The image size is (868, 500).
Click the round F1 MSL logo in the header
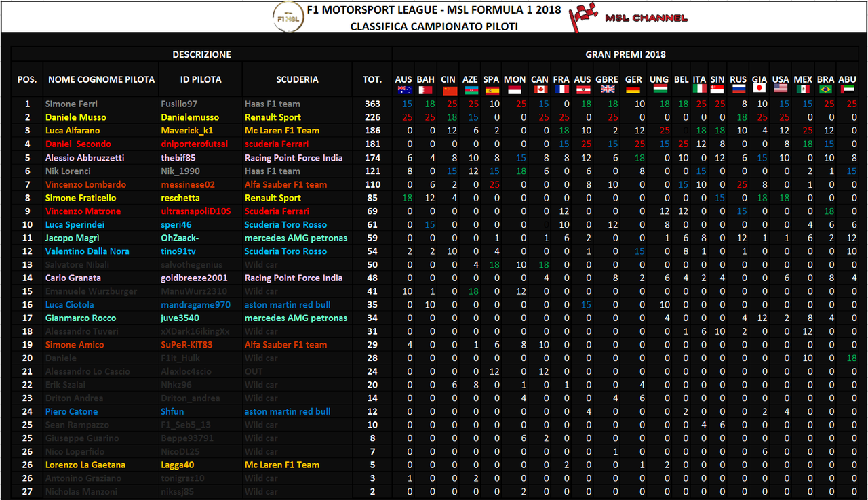(287, 17)
